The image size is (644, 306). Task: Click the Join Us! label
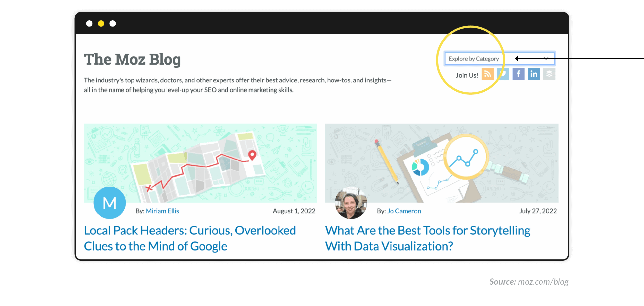coord(467,75)
